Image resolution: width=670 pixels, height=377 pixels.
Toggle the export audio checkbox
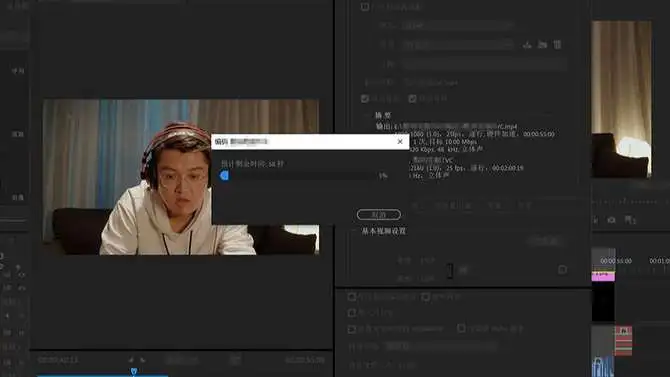click(x=412, y=99)
